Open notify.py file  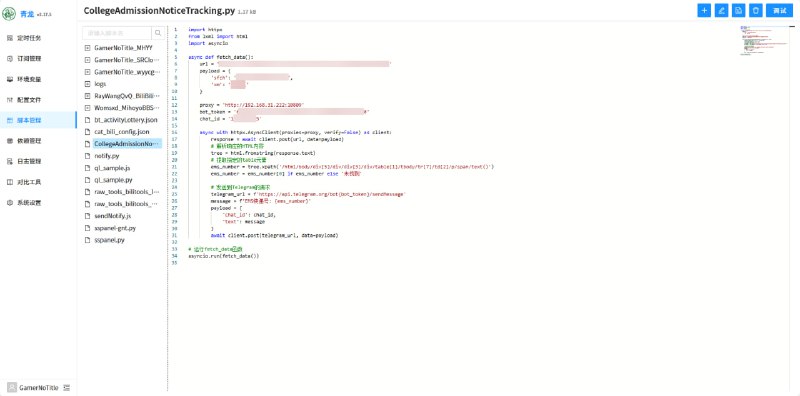[x=107, y=156]
